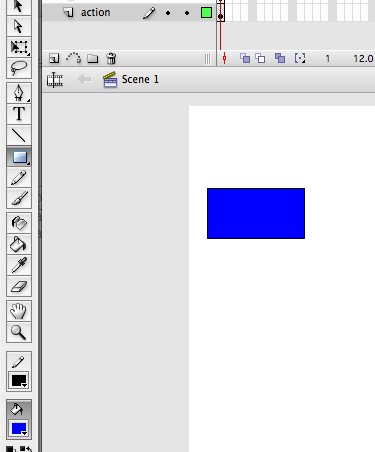The image size is (375, 452).
Task: Click the Scene 1 breadcrumb
Action: pyautogui.click(x=140, y=79)
